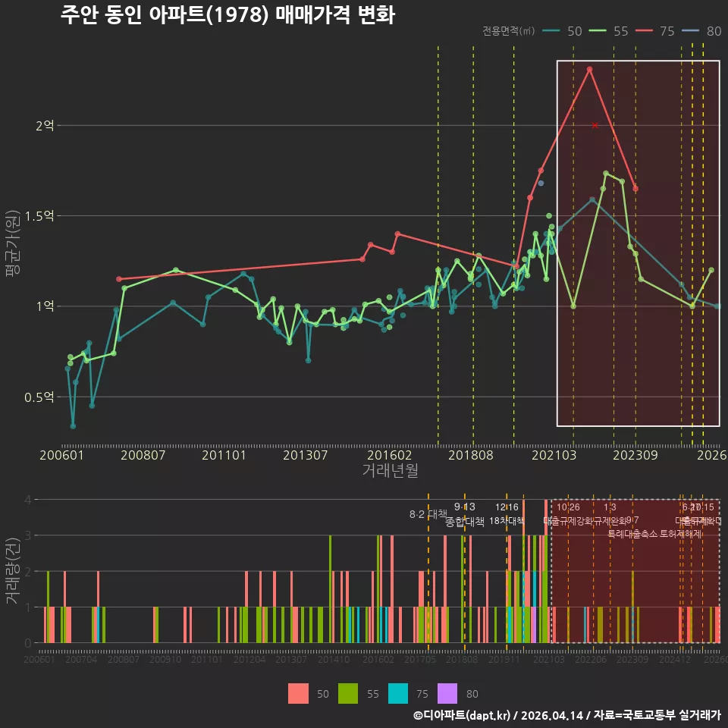Click '201705' on the volume chart x-axis
The image size is (728, 728).
[419, 659]
